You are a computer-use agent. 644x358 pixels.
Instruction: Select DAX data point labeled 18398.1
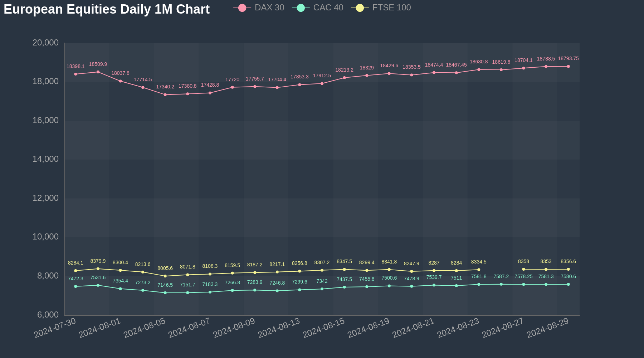click(x=75, y=74)
